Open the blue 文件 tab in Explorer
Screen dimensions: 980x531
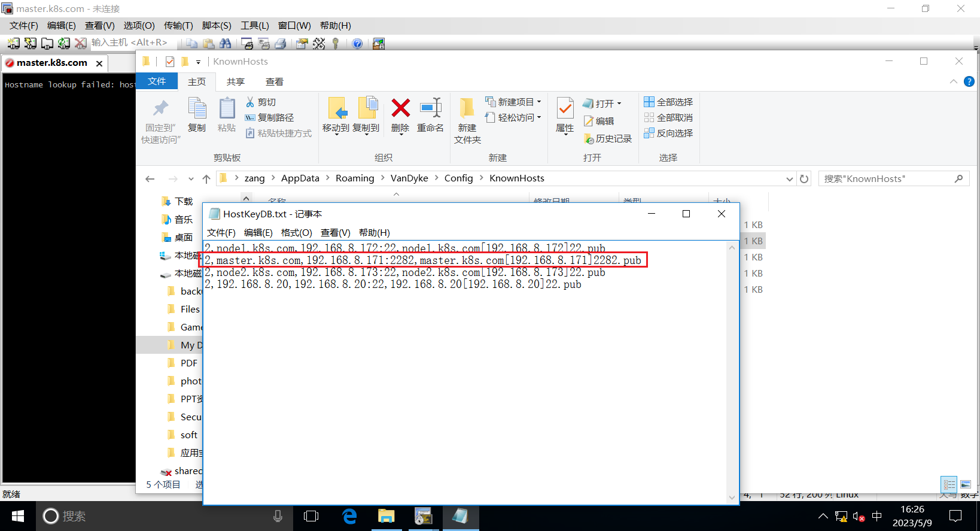tap(157, 81)
